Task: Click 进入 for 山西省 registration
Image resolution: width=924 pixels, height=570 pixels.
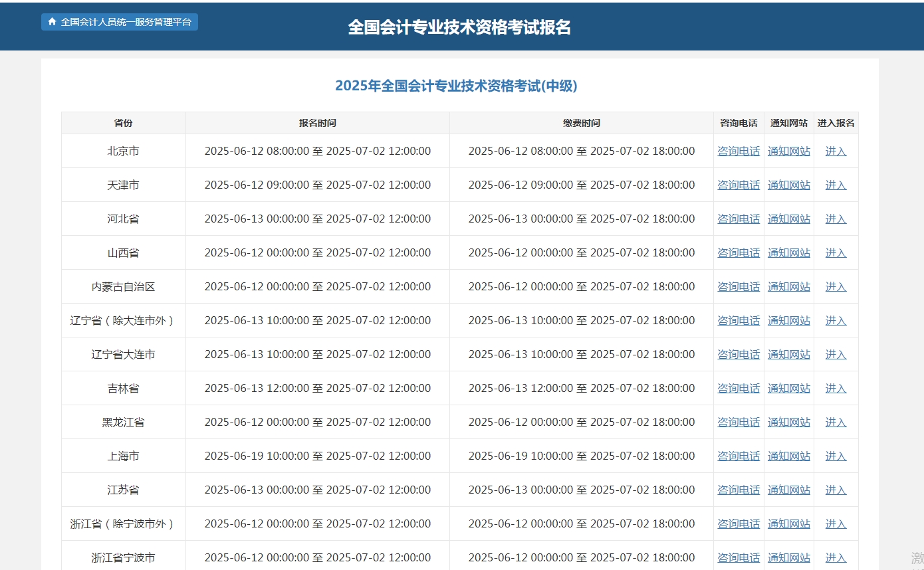Action: pos(836,252)
